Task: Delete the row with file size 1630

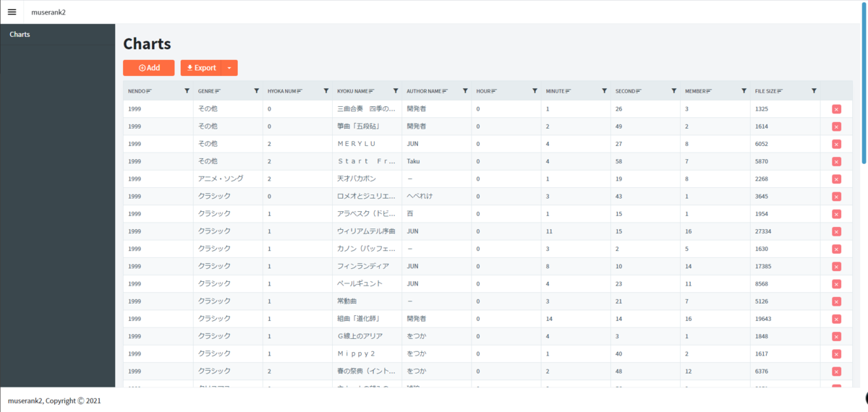Action: [x=836, y=249]
